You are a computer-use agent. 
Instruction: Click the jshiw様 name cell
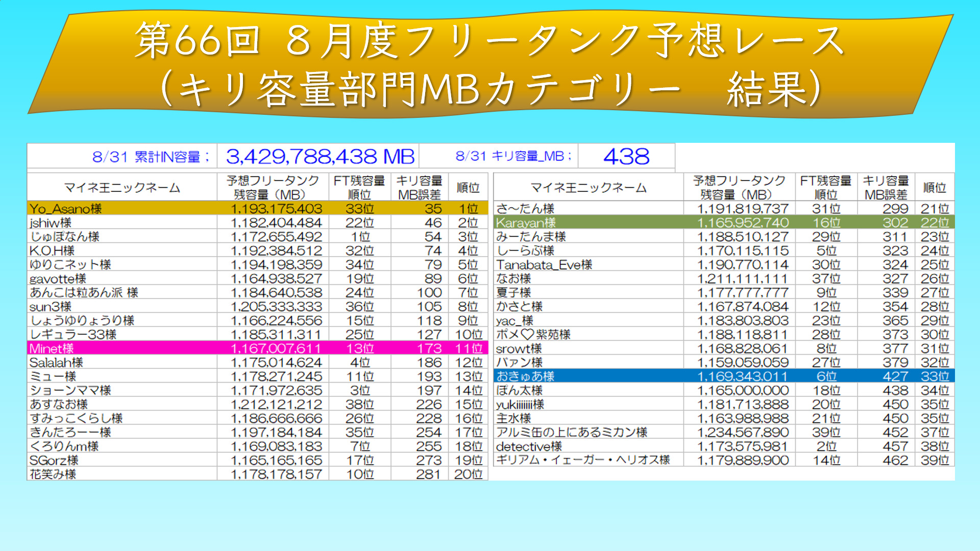pos(51,223)
